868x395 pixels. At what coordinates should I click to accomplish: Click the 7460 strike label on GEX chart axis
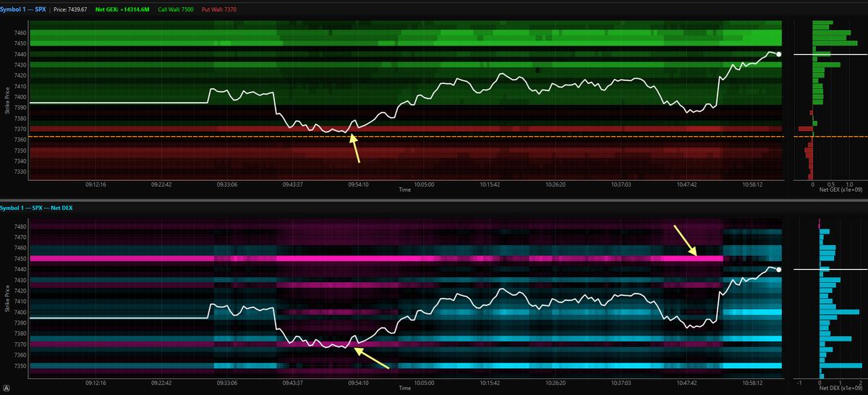(x=20, y=33)
